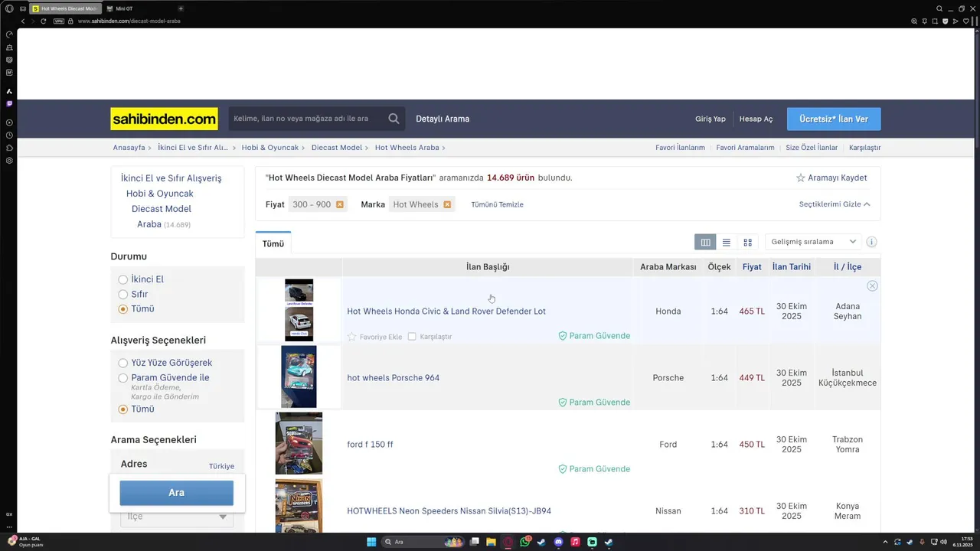
Task: Open Settings gear icon in sidebar
Action: click(x=9, y=161)
